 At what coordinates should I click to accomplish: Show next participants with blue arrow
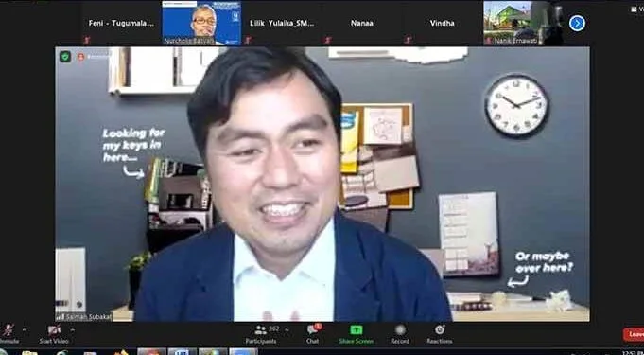click(x=577, y=24)
